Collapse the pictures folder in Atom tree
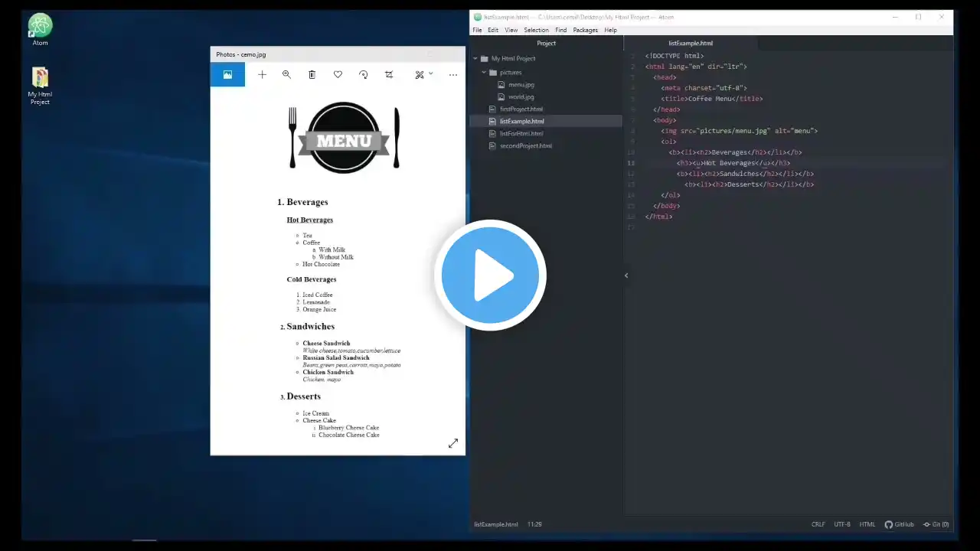This screenshot has width=980, height=551. point(484,72)
